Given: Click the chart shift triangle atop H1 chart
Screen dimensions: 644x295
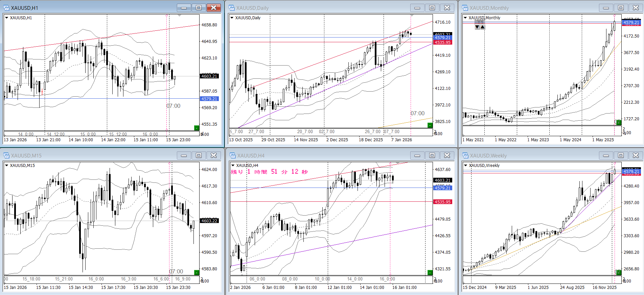Looking at the screenshot, I should [x=179, y=16].
